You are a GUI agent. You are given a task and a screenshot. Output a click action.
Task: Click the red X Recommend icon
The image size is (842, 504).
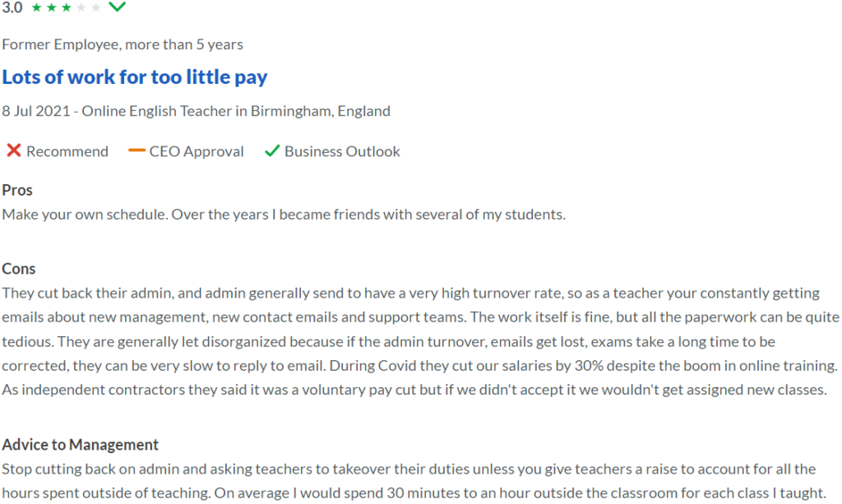click(13, 151)
